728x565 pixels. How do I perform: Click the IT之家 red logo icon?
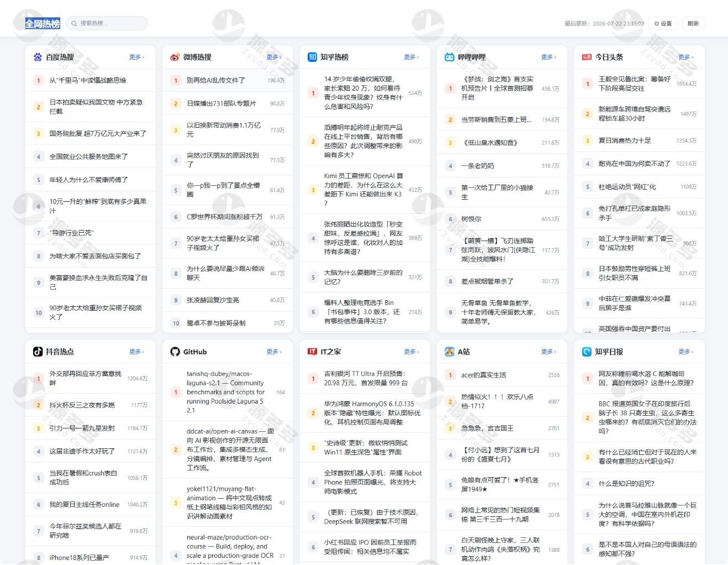(x=312, y=352)
